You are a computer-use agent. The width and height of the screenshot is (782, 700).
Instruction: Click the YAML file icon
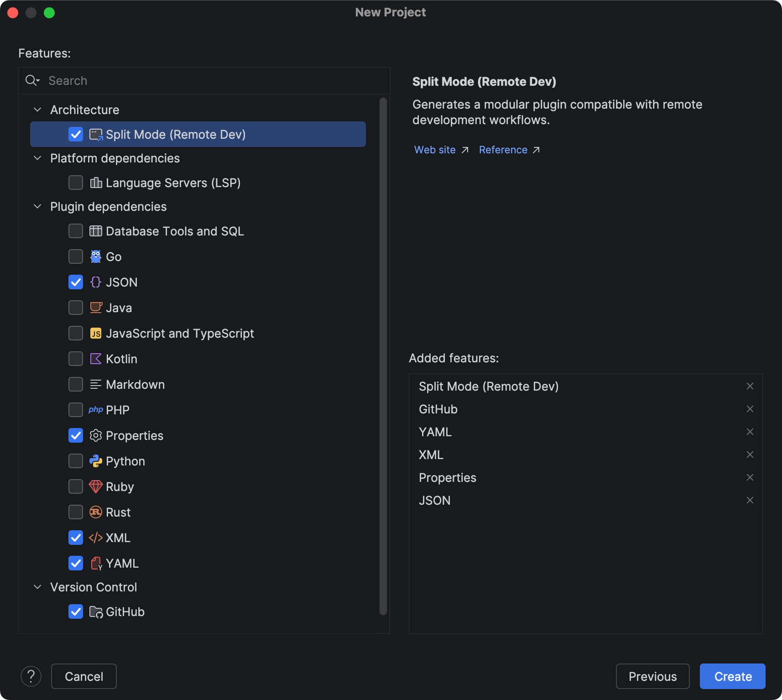click(96, 564)
